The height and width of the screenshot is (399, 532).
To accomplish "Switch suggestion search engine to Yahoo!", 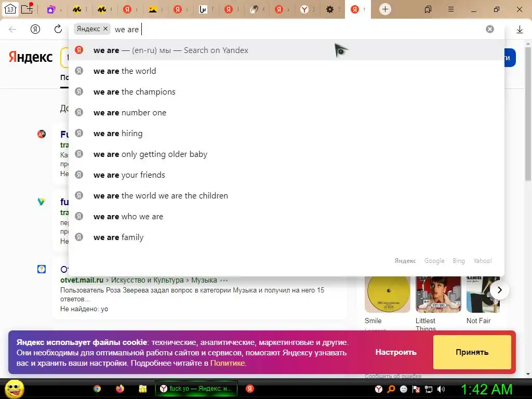I will [x=483, y=261].
